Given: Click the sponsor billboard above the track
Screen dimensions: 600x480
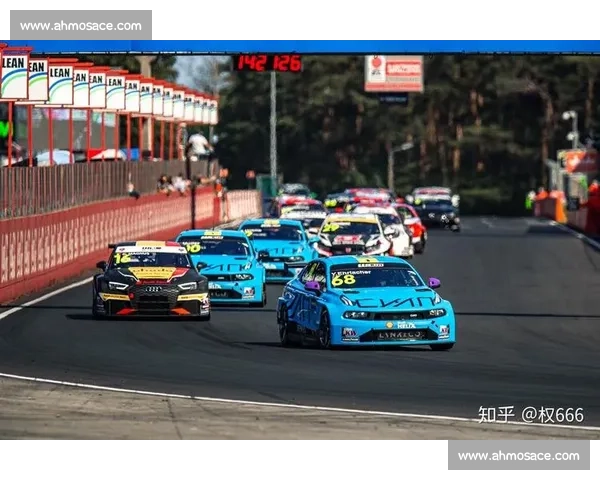Looking at the screenshot, I should pos(393,74).
